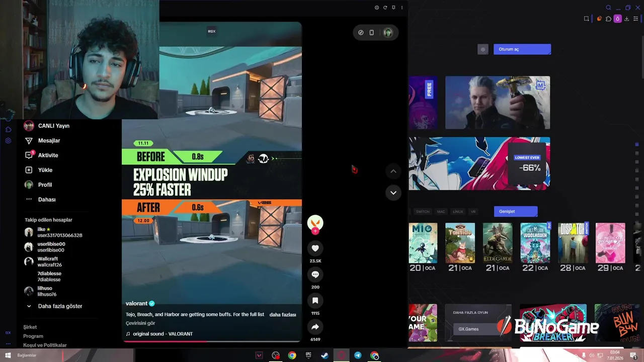
Task: Click Şirket footer link
Action: point(30,327)
